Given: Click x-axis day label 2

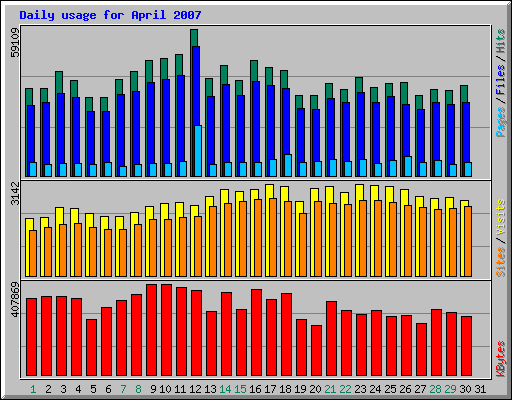Looking at the screenshot, I should coord(48,389).
